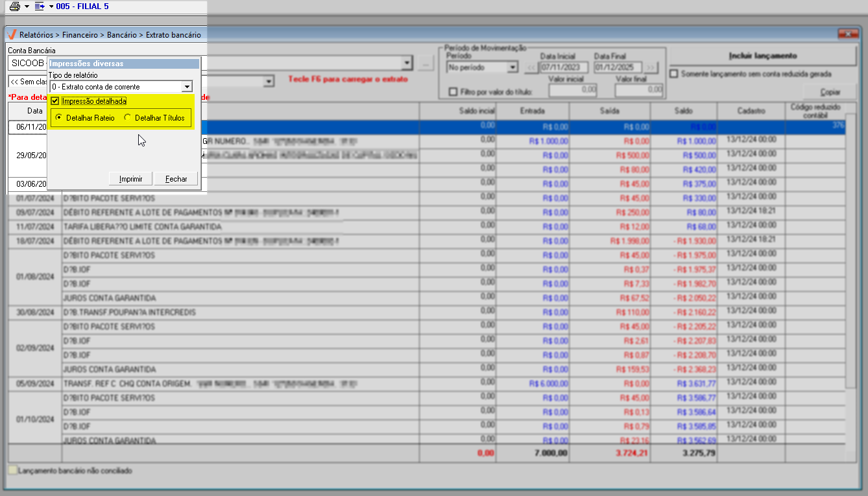The image size is (868, 496).
Task: Uncheck the Impressão detalhada checkbox
Action: (55, 101)
